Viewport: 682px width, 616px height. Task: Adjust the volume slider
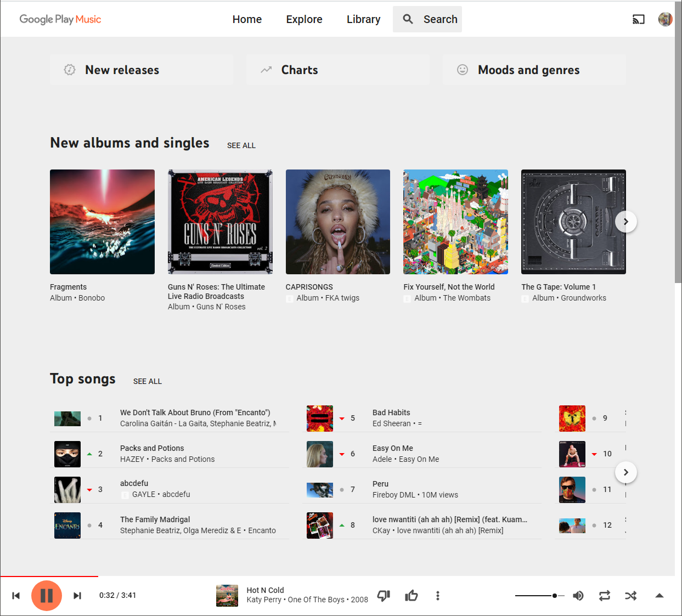(x=540, y=596)
